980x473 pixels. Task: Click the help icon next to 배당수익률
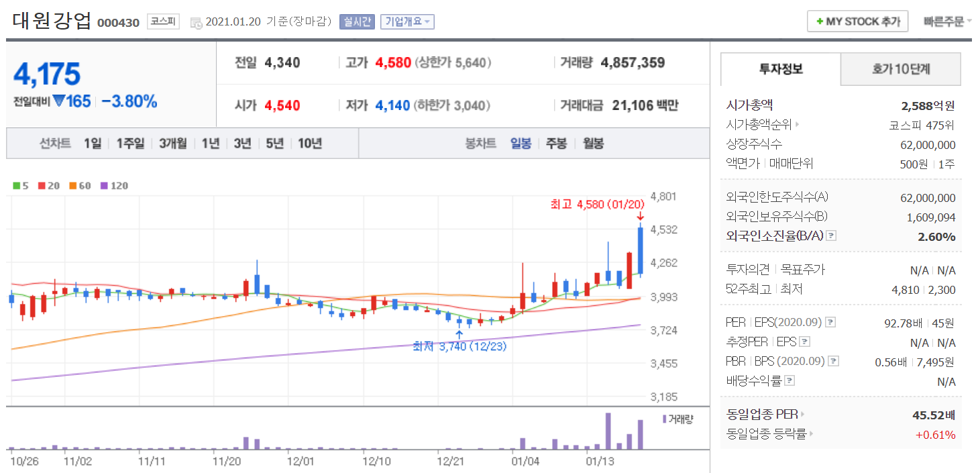[790, 381]
